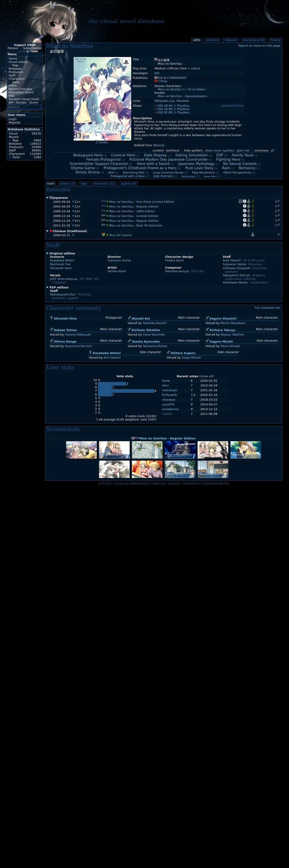Click Japanese flag icon in Screenshots release heading
The height and width of the screenshot is (868, 289).
click(x=133, y=438)
